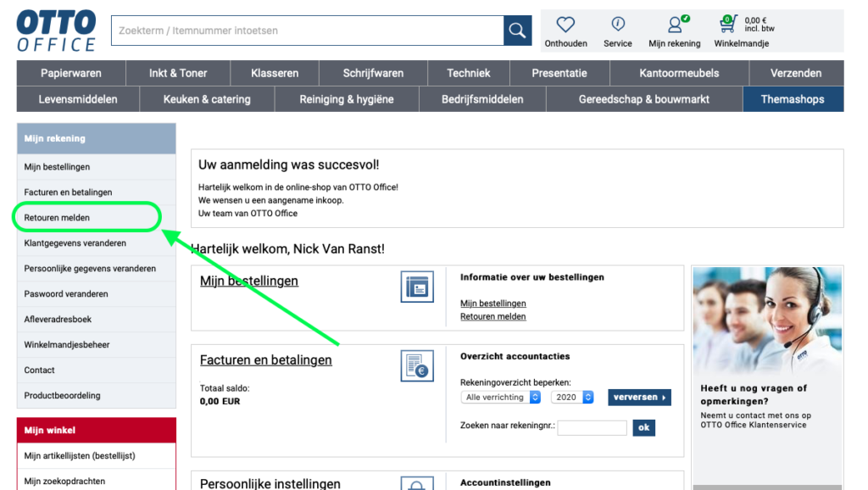Click the Persoonlijke instellingen lock icon
This screenshot has width=868, height=490.
click(417, 483)
